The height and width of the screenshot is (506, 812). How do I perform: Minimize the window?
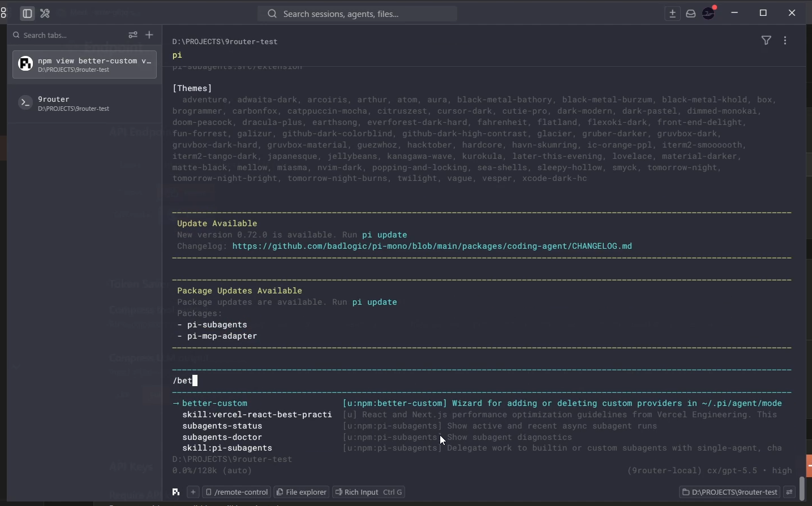736,13
